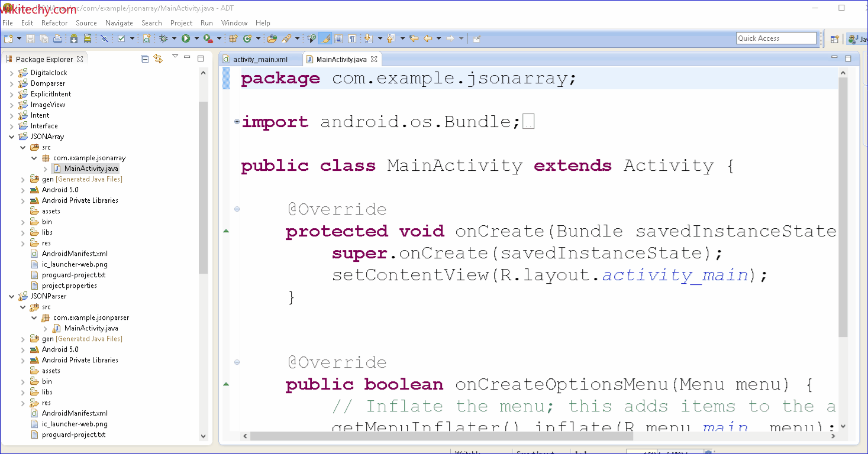The height and width of the screenshot is (454, 868).
Task: Click the Open Type folder icon
Action: coord(272,38)
